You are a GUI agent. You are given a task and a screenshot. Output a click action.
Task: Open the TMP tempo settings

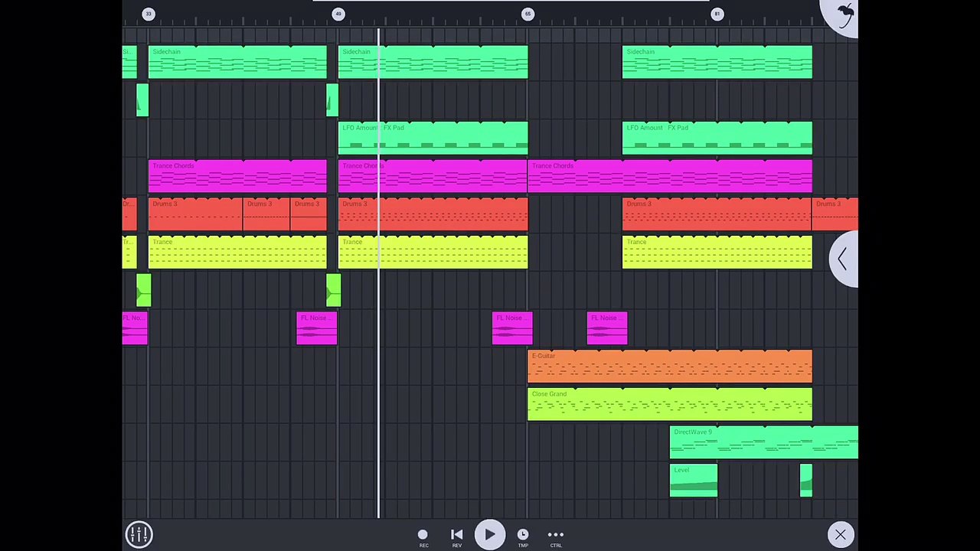click(x=523, y=538)
